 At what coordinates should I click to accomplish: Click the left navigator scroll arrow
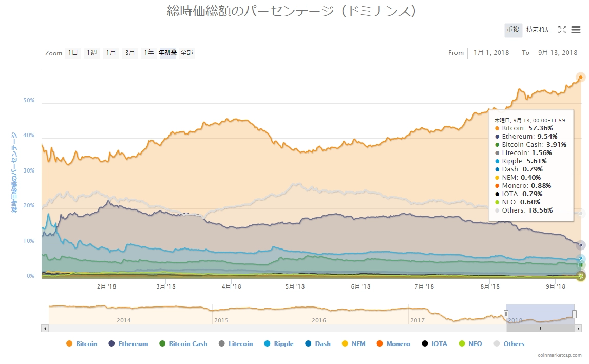[45, 328]
